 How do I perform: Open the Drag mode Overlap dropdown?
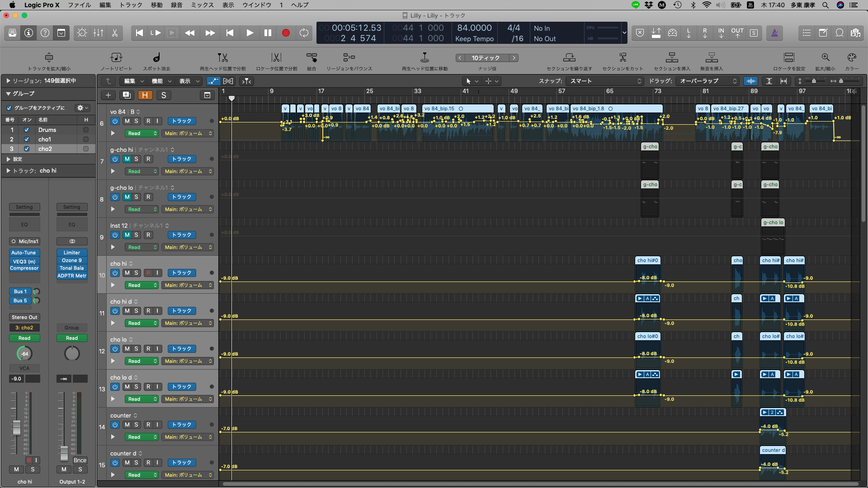(x=708, y=81)
